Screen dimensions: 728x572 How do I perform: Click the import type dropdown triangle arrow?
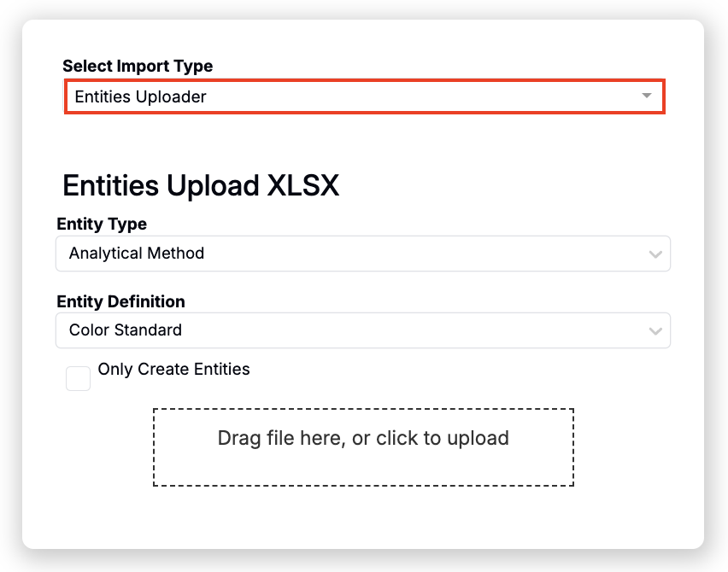click(647, 96)
